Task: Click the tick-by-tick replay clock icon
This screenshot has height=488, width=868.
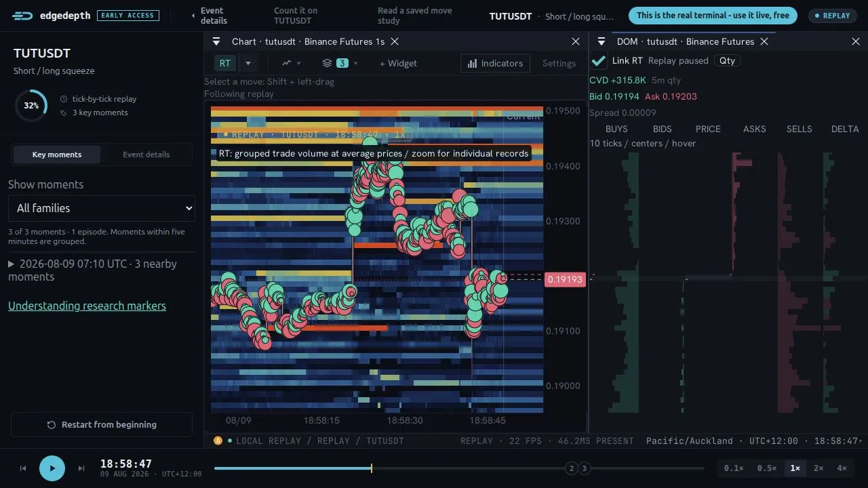Action: point(64,99)
